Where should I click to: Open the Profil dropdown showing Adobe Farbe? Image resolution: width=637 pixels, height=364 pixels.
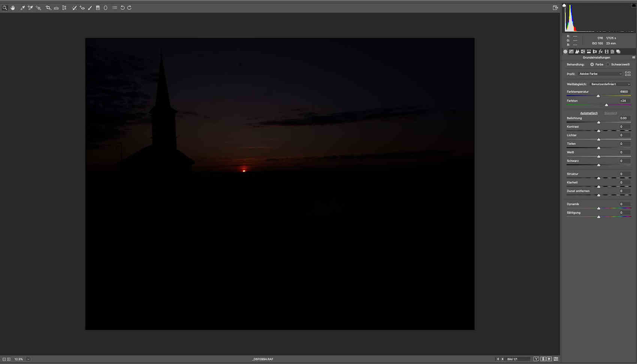coord(600,74)
